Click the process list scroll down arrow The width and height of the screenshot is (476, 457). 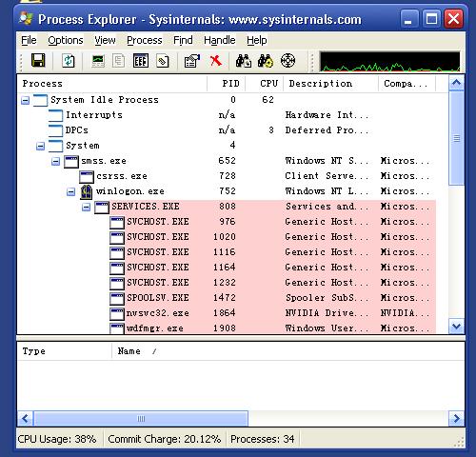456,327
